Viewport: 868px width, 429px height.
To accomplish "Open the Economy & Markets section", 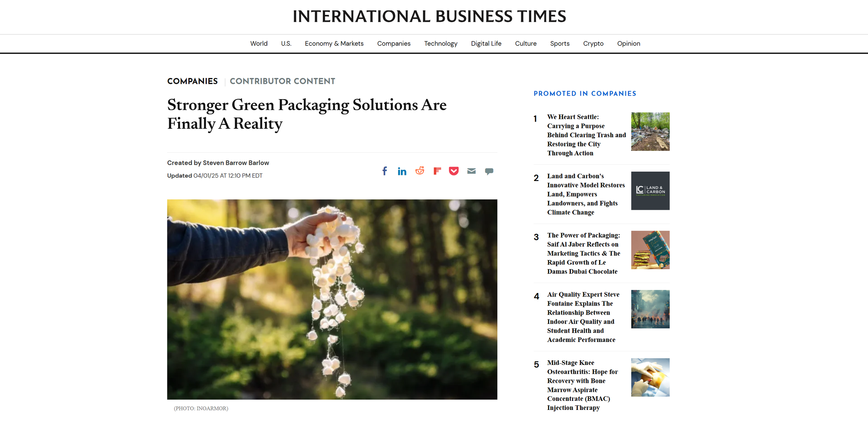I will pos(334,44).
